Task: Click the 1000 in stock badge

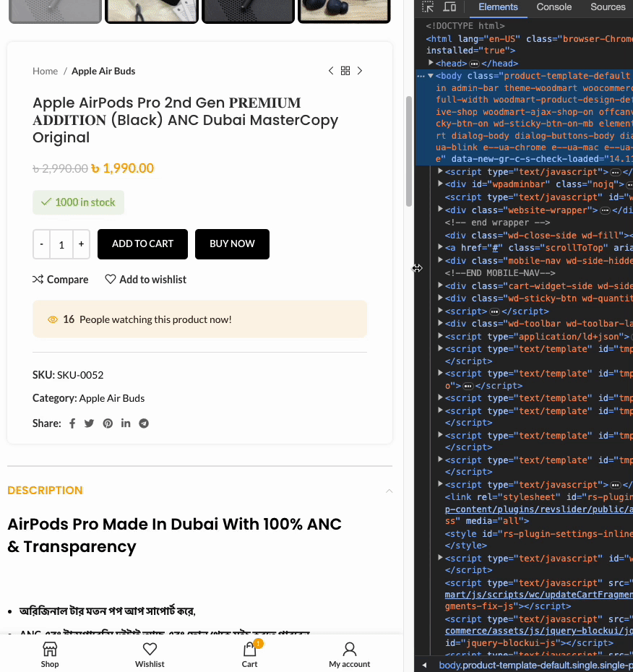Action: point(79,202)
